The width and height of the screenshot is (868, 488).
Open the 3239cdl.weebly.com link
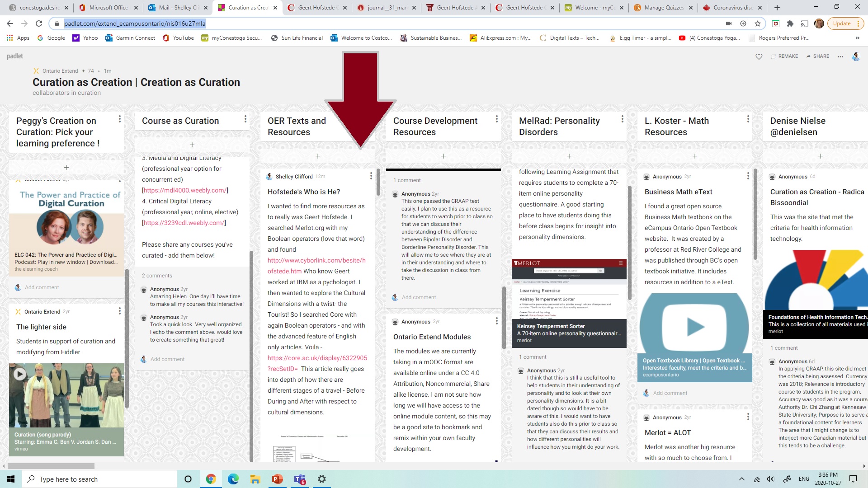point(184,223)
